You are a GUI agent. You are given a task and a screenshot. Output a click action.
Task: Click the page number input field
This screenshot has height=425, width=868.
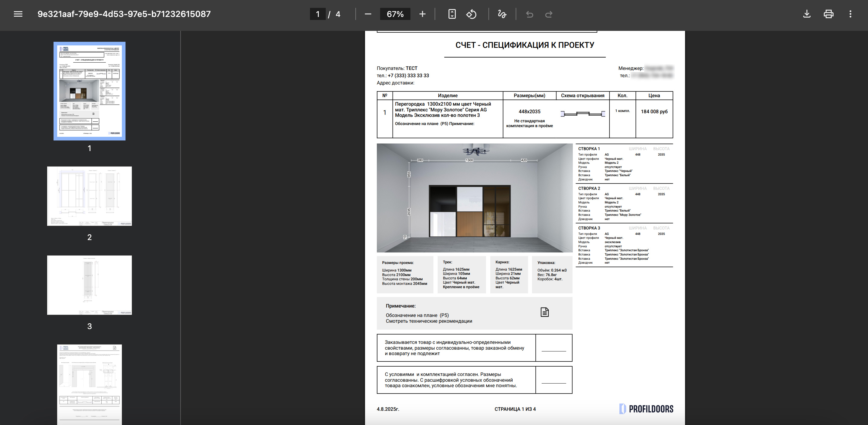pos(318,14)
